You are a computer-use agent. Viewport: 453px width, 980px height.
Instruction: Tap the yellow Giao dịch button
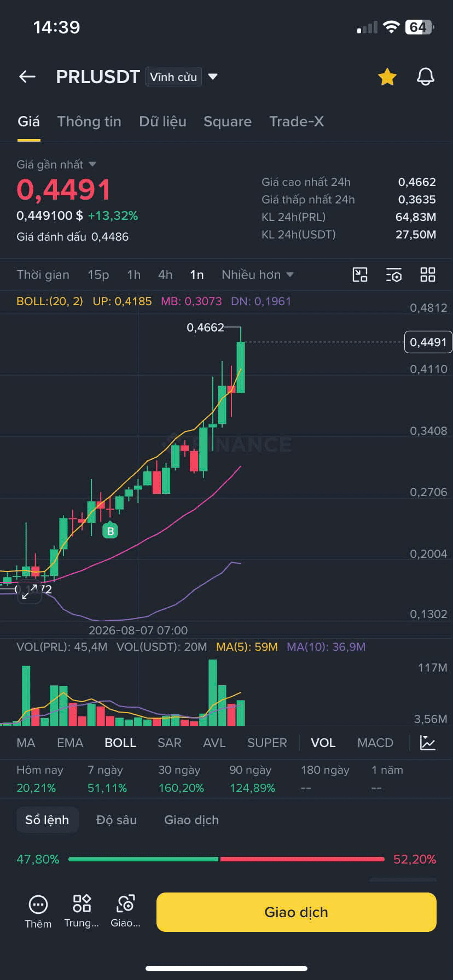297,912
